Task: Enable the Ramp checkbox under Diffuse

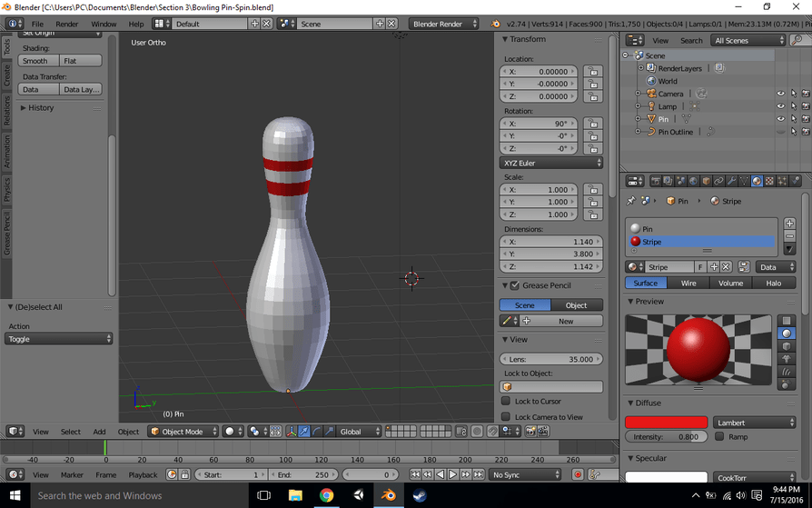Action: click(x=719, y=437)
